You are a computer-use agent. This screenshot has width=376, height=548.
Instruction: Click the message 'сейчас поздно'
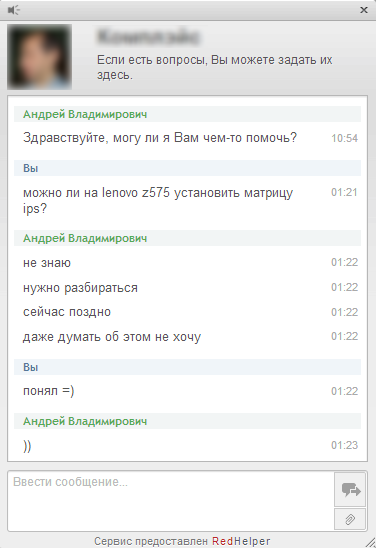click(67, 312)
